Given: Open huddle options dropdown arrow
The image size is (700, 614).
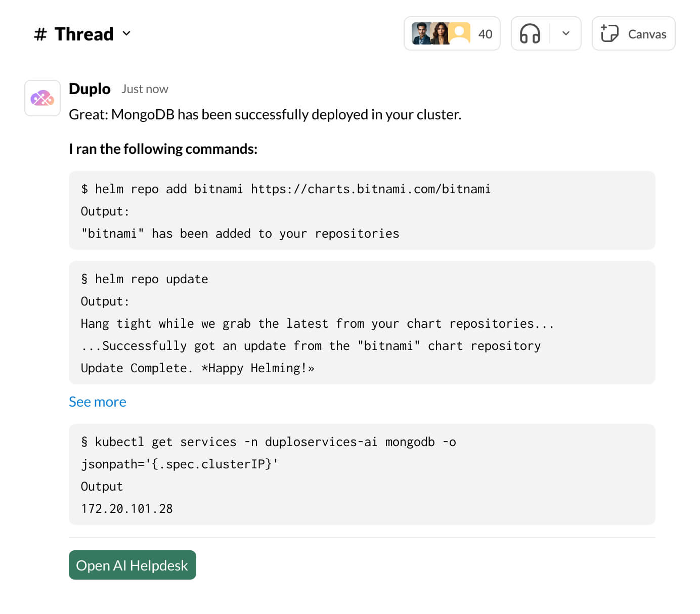Looking at the screenshot, I should pos(566,34).
